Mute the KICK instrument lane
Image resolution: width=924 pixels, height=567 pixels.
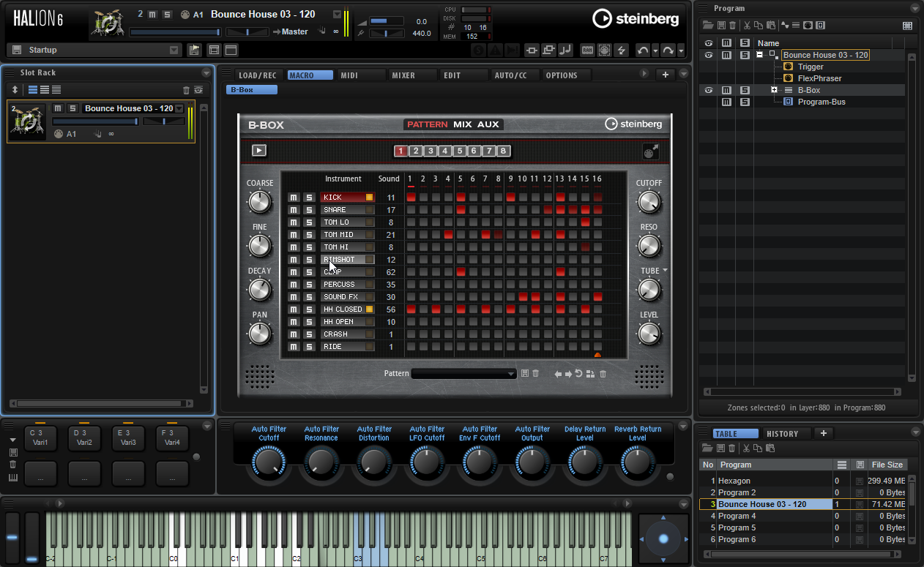tap(294, 198)
